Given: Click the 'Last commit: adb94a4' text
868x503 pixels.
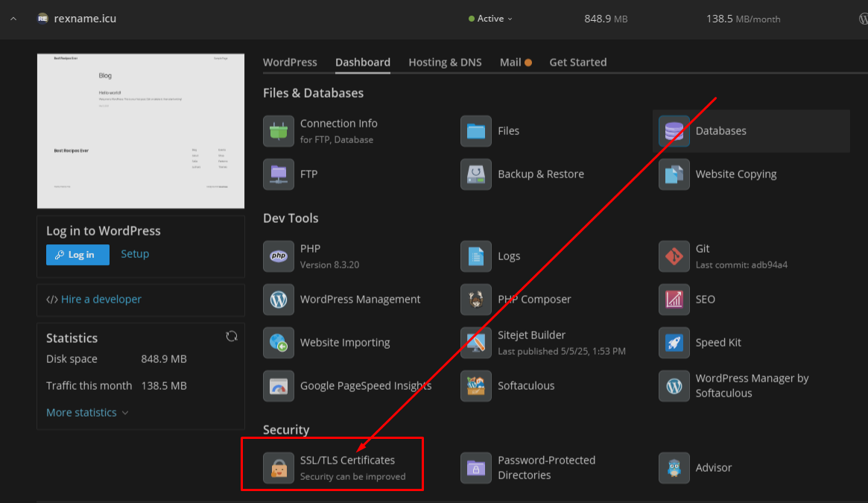Looking at the screenshot, I should pos(741,265).
